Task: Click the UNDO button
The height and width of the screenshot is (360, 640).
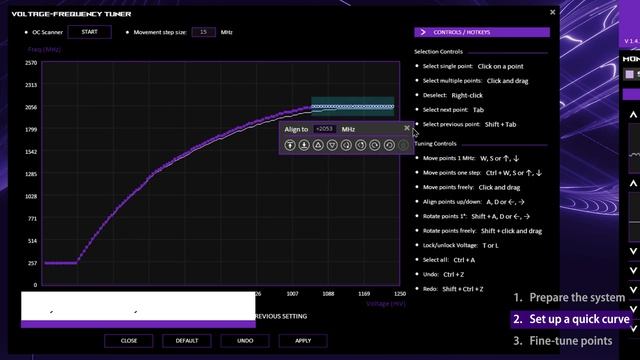Action: click(245, 340)
